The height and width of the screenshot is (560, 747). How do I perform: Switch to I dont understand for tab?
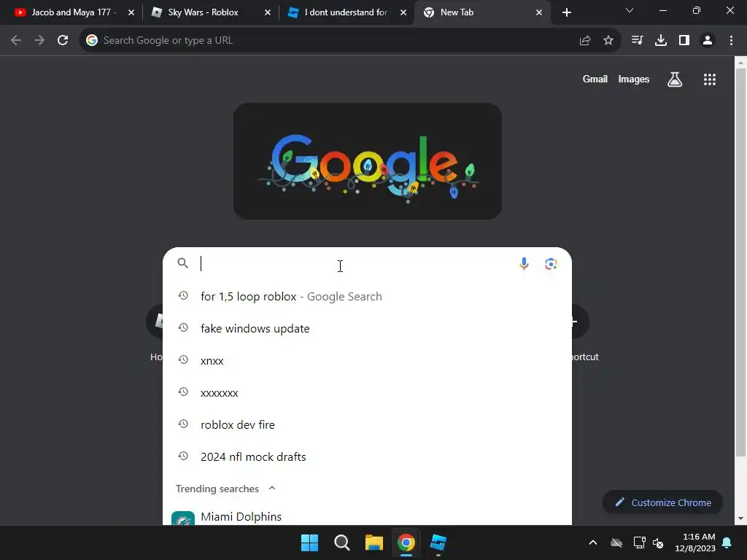[x=347, y=12]
